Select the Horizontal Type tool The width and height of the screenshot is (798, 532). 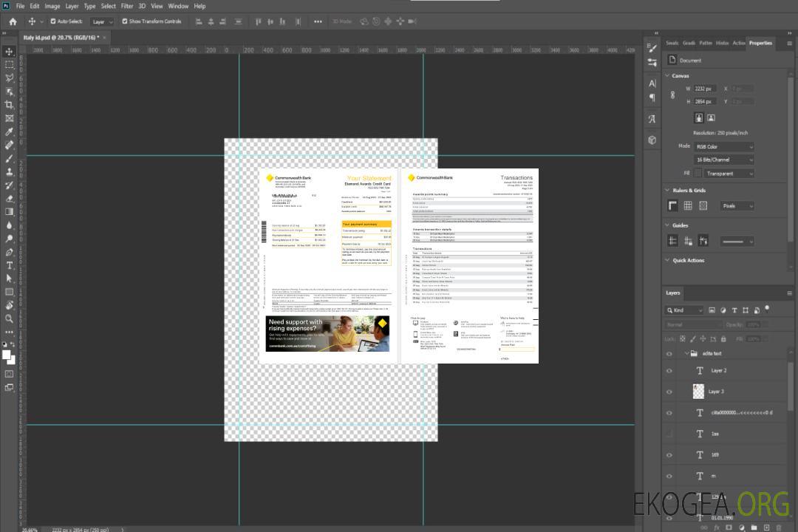[10, 265]
